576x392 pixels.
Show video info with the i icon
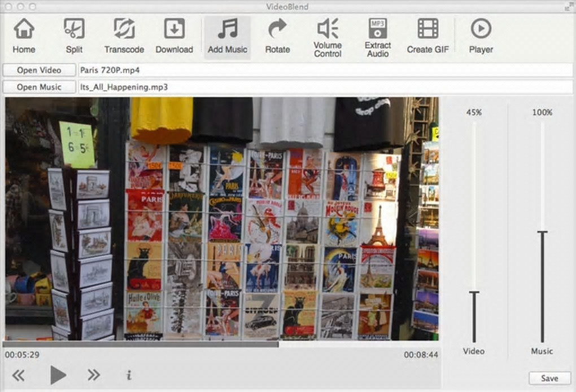point(129,375)
